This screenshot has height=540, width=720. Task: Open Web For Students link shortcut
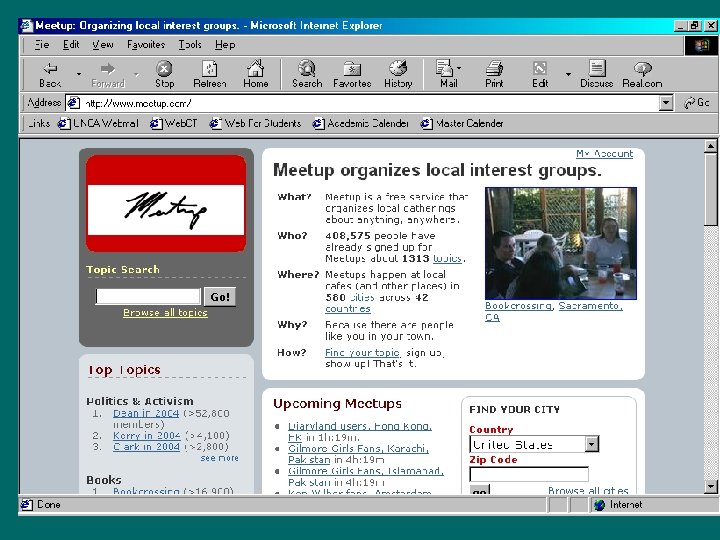tap(255, 123)
